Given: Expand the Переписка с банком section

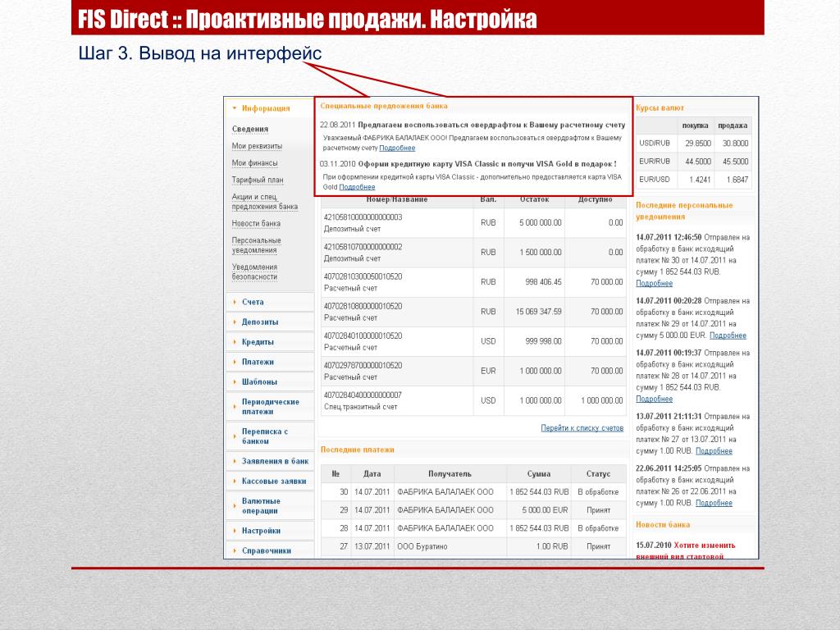Looking at the screenshot, I should click(x=265, y=436).
